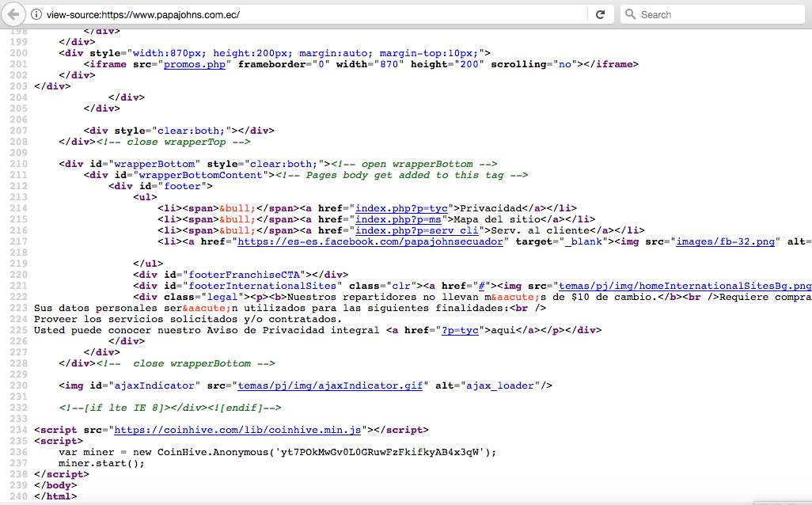Follow the ?p=tyc privacy link on line 225
This screenshot has width=812, height=505.
point(460,330)
